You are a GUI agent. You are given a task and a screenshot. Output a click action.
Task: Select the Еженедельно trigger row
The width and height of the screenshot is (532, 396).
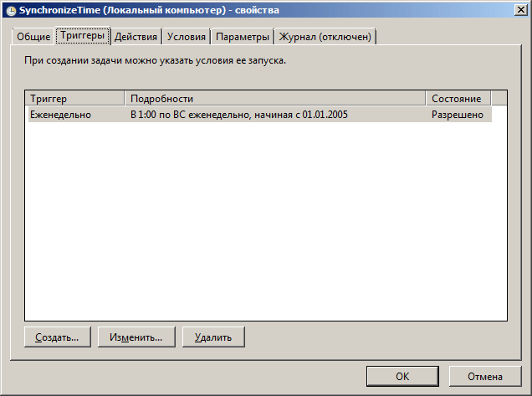260,115
